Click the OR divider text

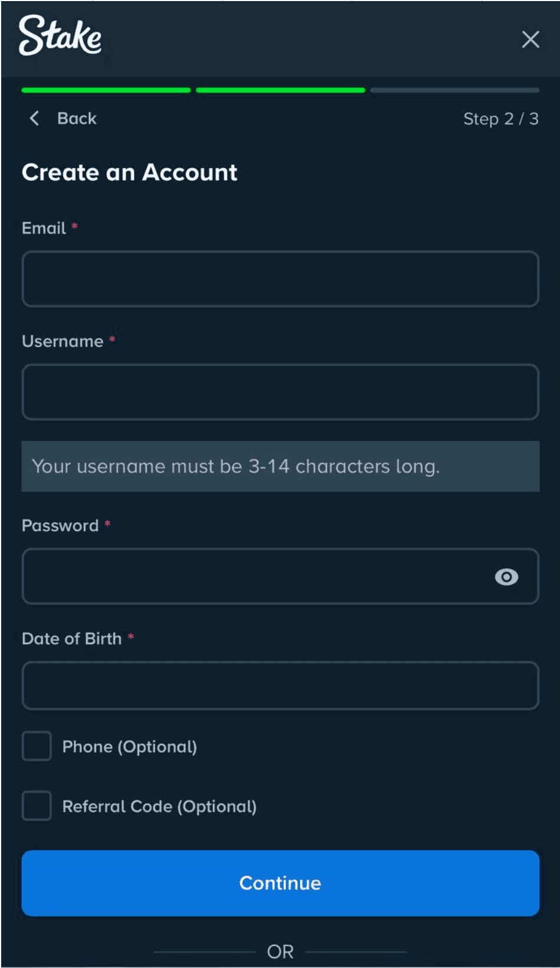(280, 951)
